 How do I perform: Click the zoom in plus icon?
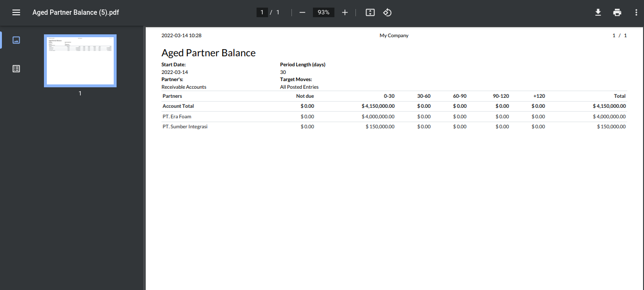[345, 12]
